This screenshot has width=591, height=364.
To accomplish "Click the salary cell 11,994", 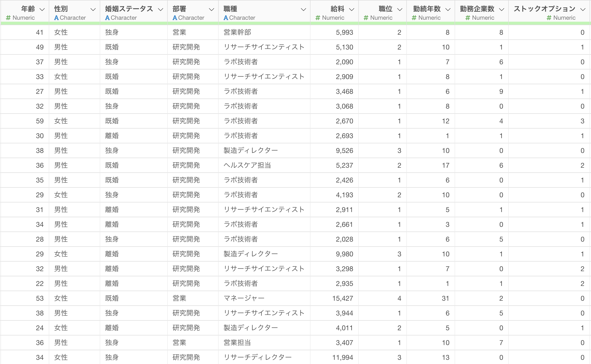I will click(x=334, y=357).
